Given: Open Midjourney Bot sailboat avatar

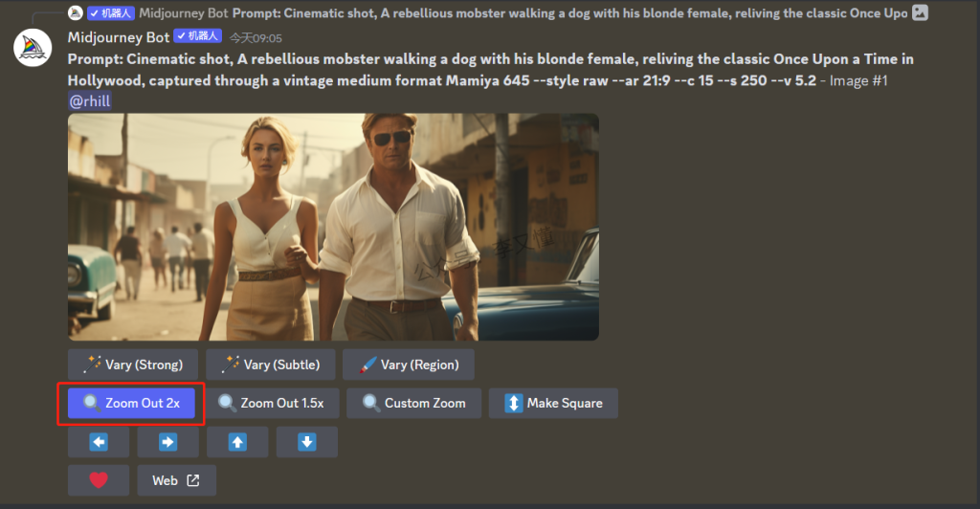Looking at the screenshot, I should pos(33,48).
